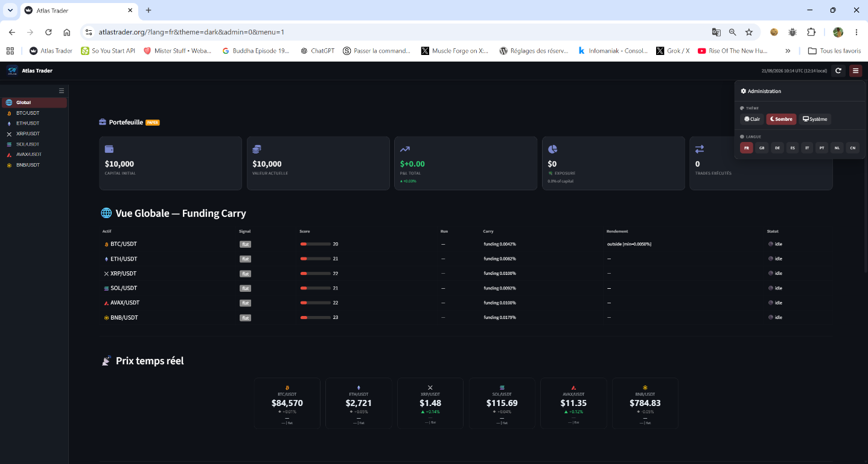
Task: Switch language to GB
Action: [762, 147]
